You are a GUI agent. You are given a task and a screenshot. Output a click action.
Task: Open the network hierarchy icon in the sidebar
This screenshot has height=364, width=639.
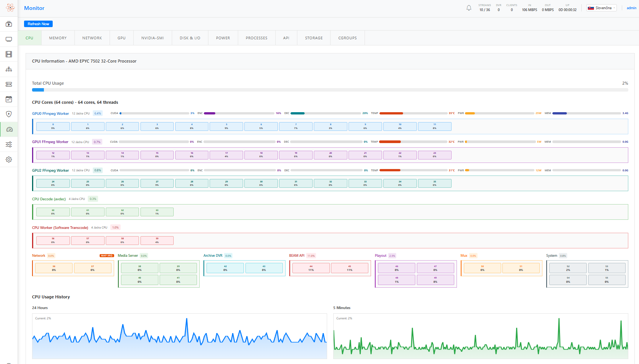click(9, 69)
